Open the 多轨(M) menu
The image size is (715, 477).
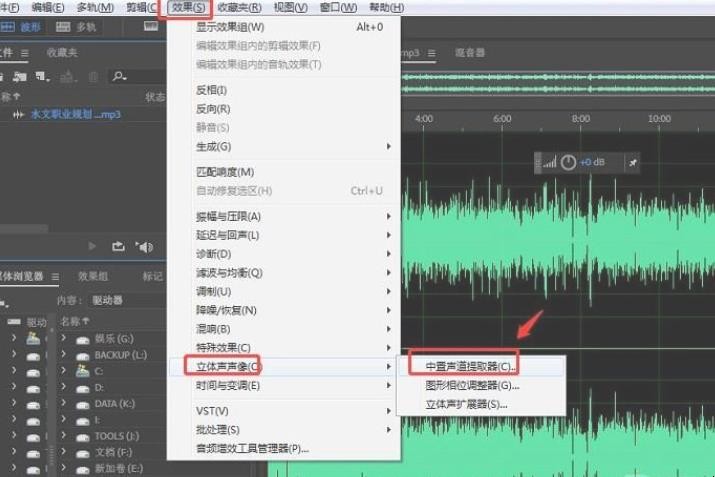pos(95,7)
